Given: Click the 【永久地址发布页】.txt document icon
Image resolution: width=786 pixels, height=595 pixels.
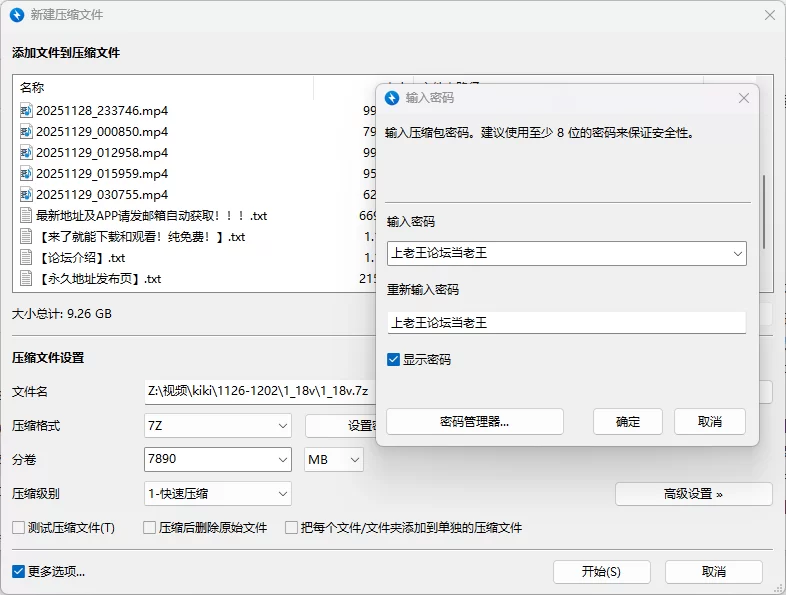Looking at the screenshot, I should pyautogui.click(x=26, y=278).
